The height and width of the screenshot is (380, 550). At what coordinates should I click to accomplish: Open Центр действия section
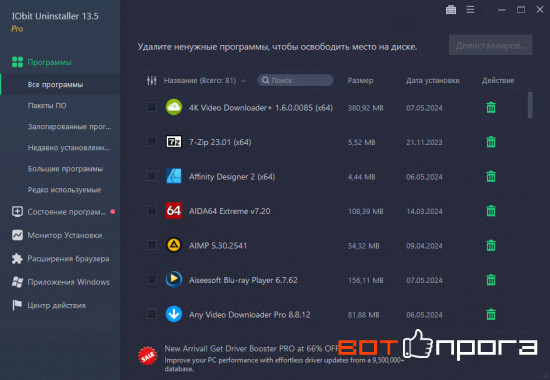pos(56,305)
